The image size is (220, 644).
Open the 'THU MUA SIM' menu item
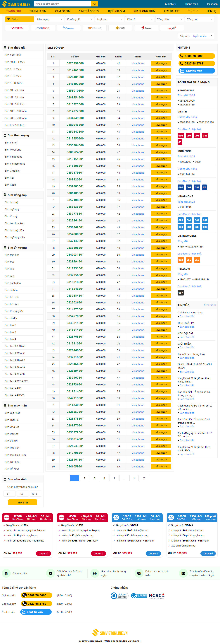tap(38, 11)
